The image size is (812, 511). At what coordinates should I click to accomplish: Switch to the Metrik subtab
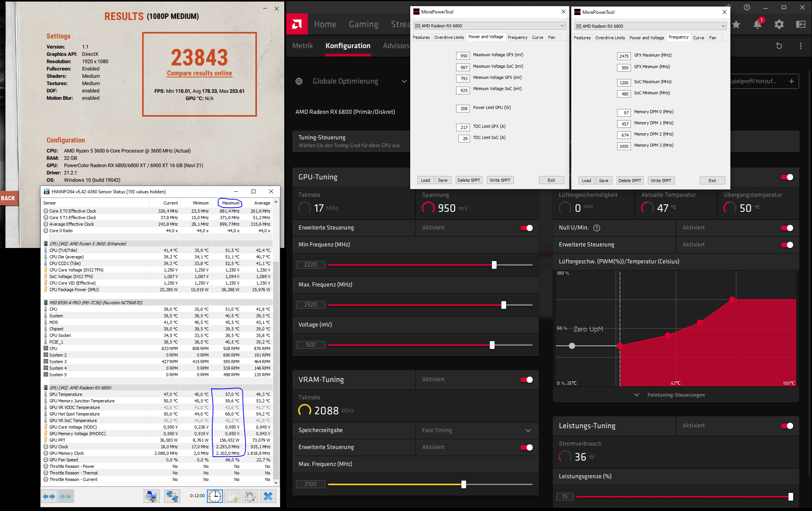303,46
